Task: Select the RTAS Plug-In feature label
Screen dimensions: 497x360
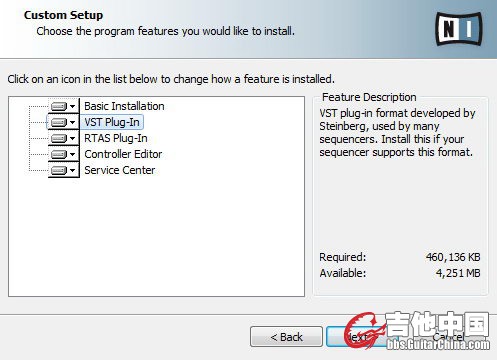Action: point(116,138)
